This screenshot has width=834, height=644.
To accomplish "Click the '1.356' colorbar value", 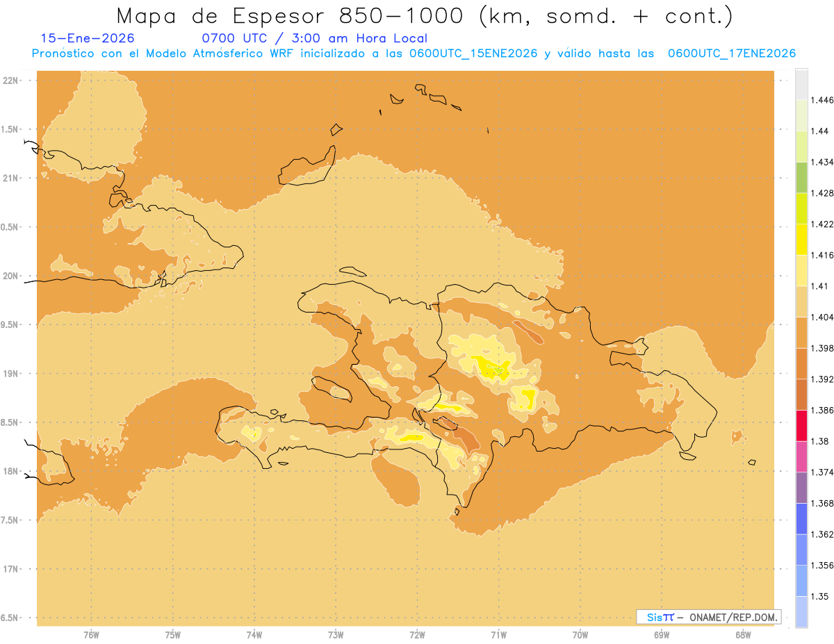I will click(x=821, y=565).
